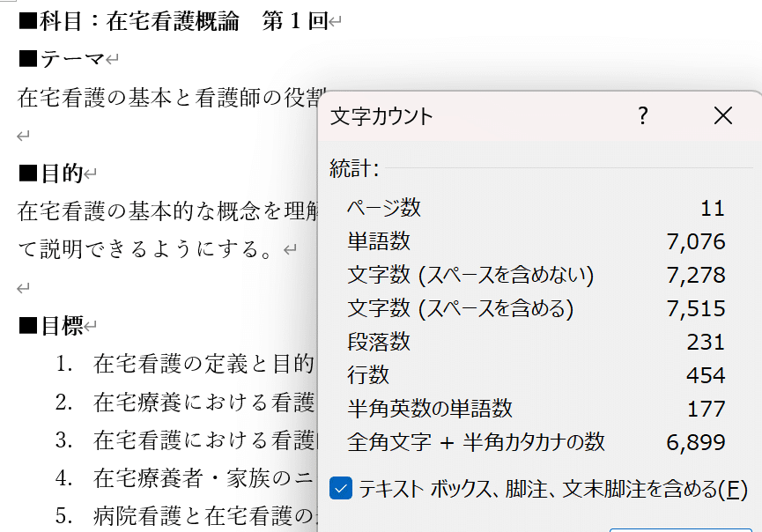This screenshot has width=762, height=532.
Task: Select the value 6,899
Action: [695, 443]
